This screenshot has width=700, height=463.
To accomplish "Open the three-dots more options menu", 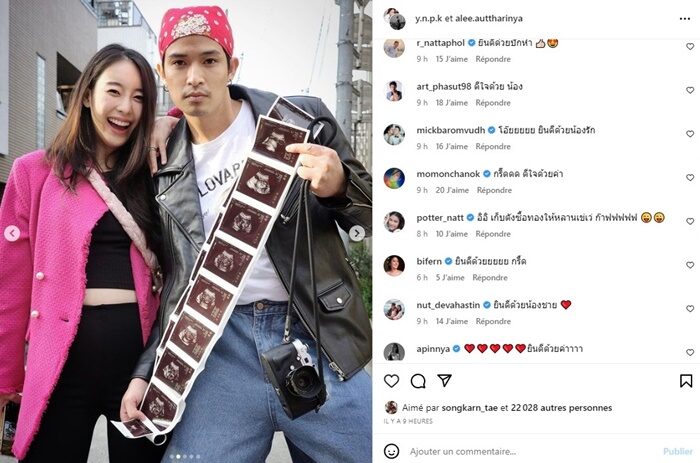I will point(685,19).
